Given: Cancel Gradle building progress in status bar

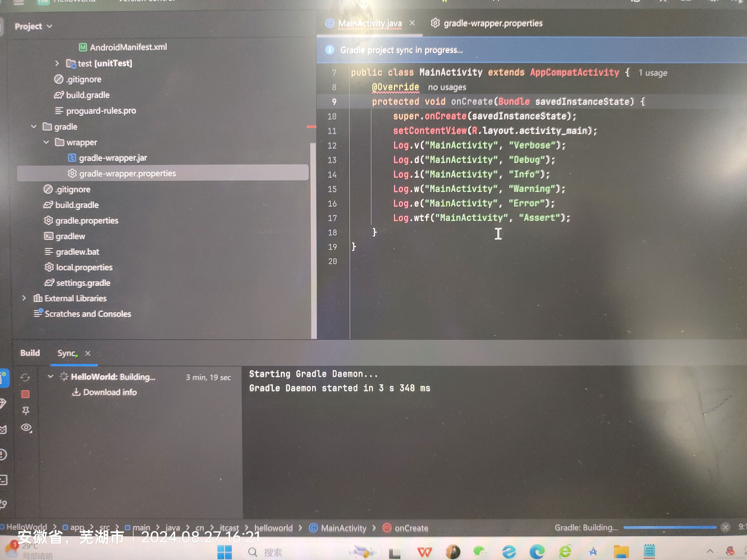Looking at the screenshot, I should click(725, 527).
